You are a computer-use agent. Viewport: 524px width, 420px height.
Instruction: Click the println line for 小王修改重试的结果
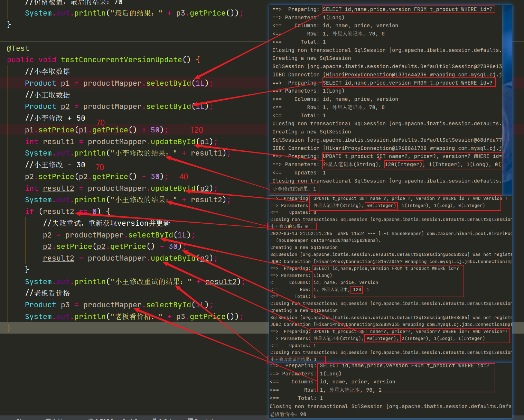click(135, 282)
